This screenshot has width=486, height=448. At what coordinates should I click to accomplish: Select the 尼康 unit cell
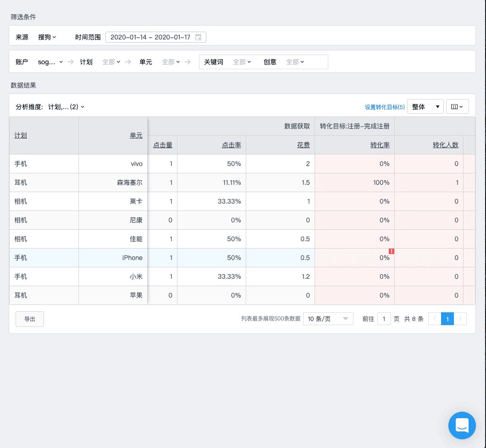pos(113,220)
